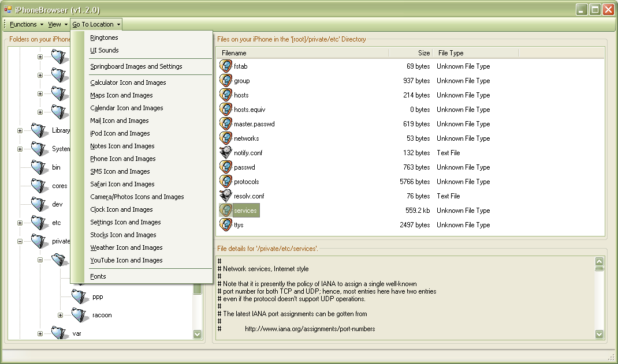Image resolution: width=618 pixels, height=364 pixels.
Task: Click the iana.org port-numbers URL text
Action: coord(310,329)
